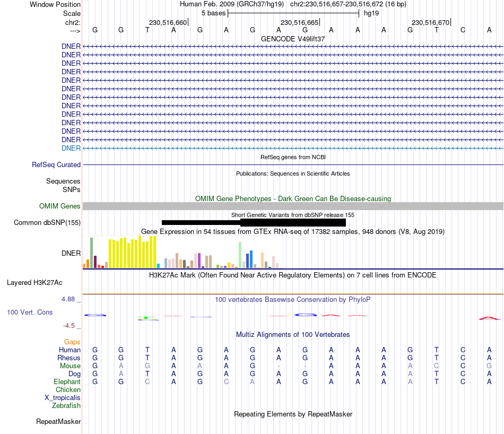
Task: Click the C in the chr2 reference base row
Action: click(463, 30)
